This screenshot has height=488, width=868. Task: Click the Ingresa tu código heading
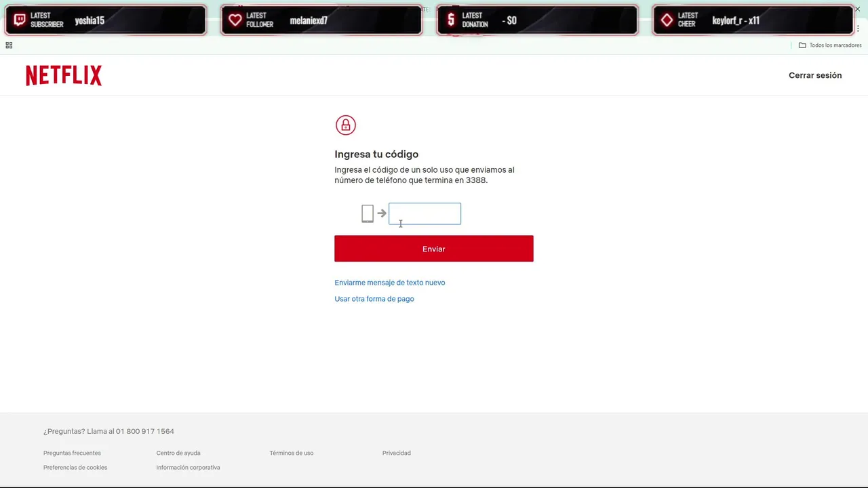pyautogui.click(x=376, y=155)
